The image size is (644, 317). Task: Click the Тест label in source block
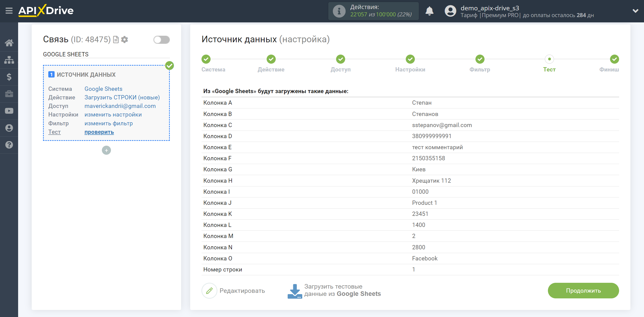point(54,132)
